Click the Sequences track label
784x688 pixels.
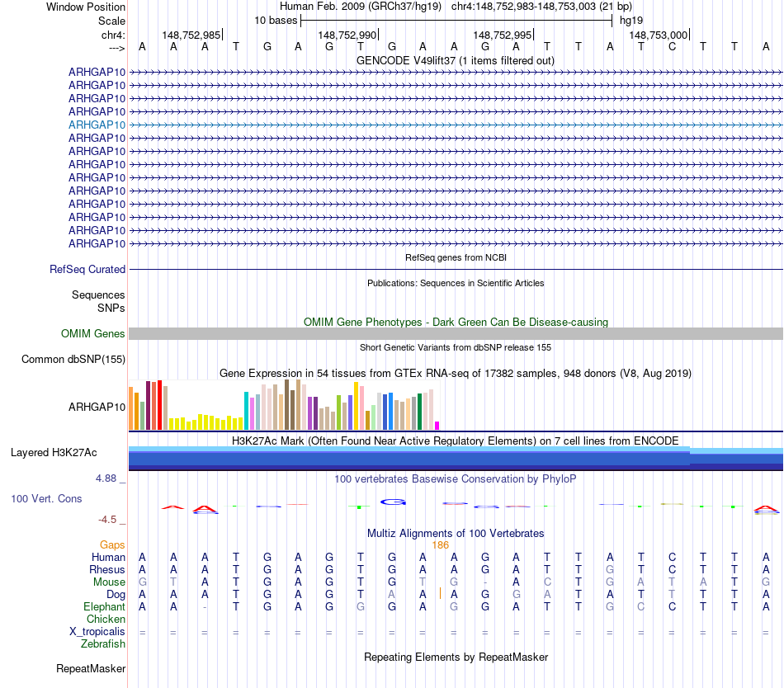click(x=98, y=295)
